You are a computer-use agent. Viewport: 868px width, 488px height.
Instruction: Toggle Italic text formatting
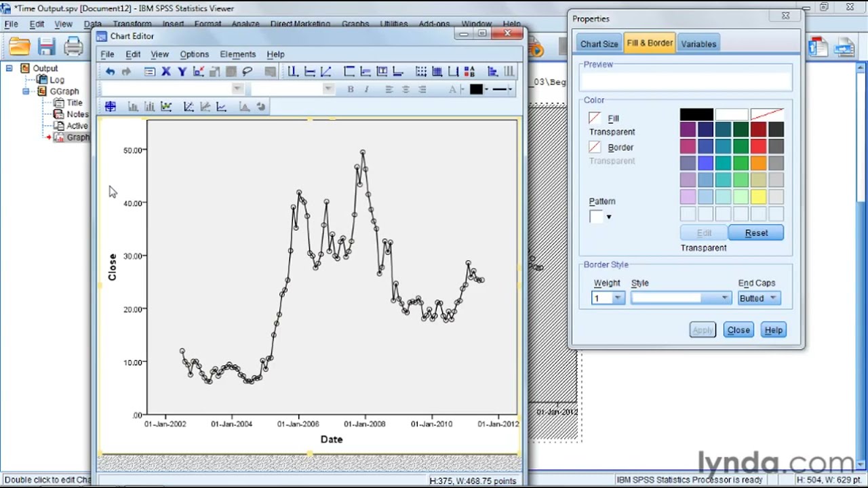click(x=366, y=89)
